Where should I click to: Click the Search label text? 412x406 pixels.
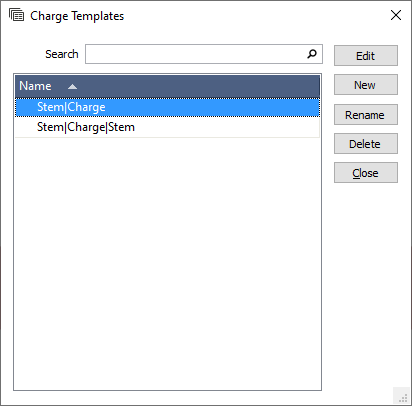(62, 54)
